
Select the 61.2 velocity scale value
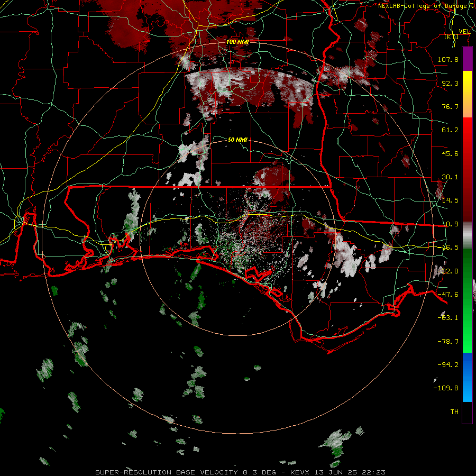pyautogui.click(x=450, y=130)
